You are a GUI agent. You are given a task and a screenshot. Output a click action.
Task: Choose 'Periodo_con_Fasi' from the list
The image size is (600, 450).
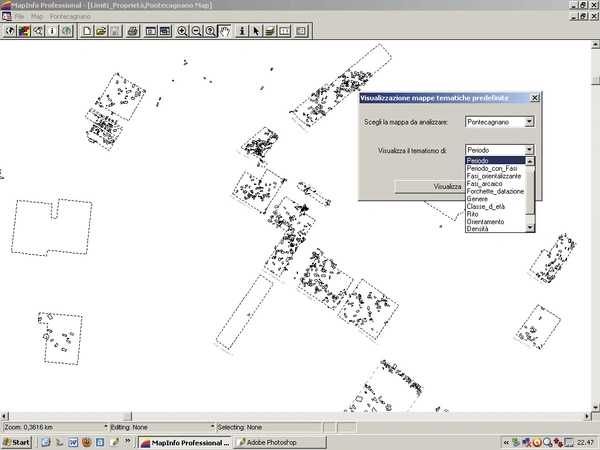pos(492,168)
